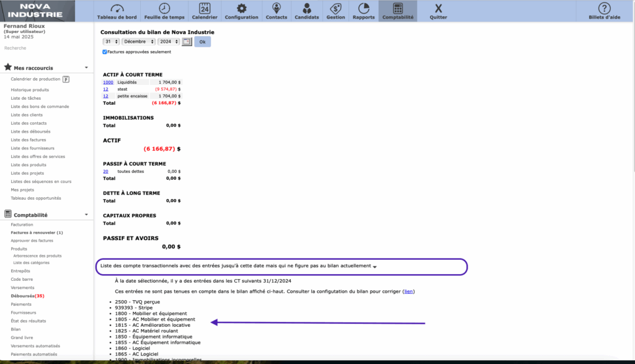The image size is (635, 364).
Task: Open the Calendrier icon in top bar
Action: pyautogui.click(x=204, y=8)
